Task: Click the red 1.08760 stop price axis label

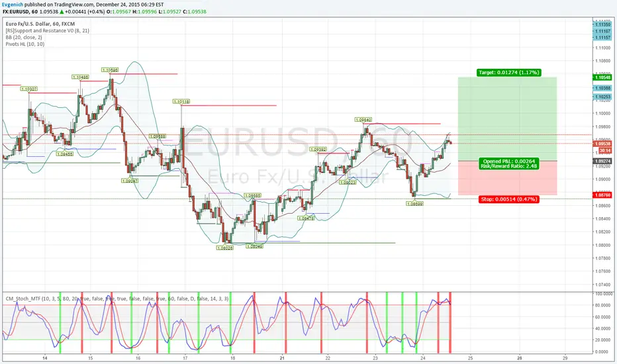Action: pos(602,195)
